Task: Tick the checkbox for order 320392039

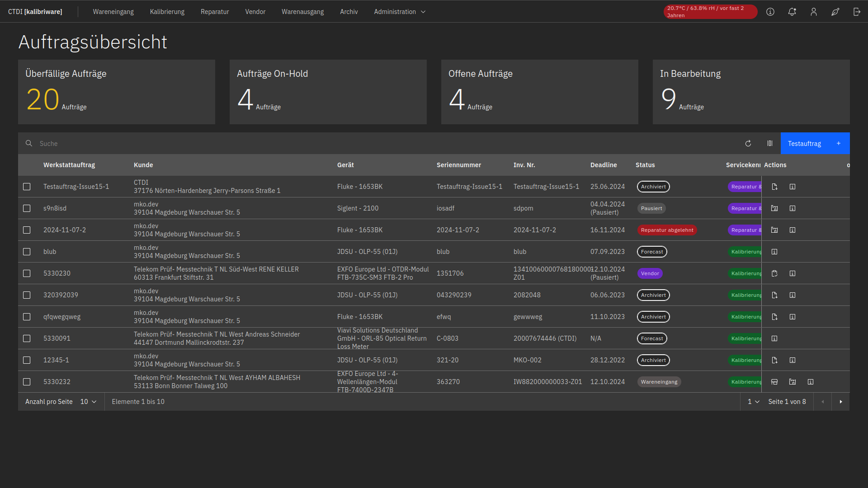Action: coord(27,295)
